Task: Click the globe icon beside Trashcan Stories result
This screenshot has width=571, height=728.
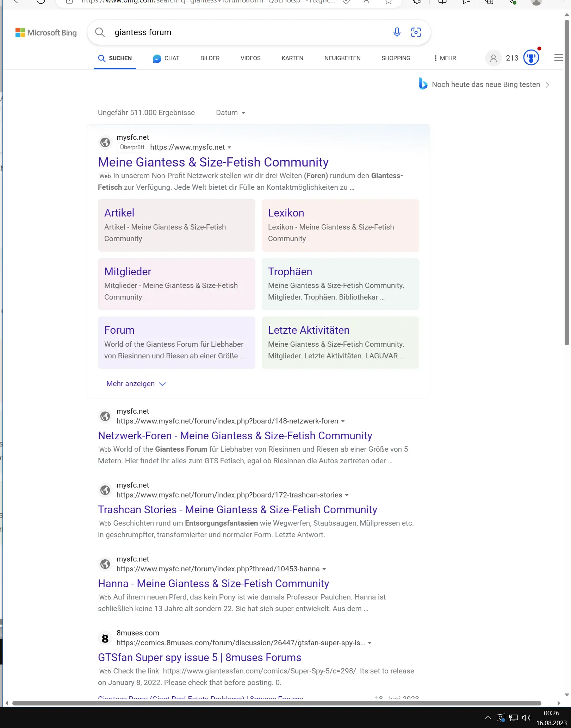Action: pos(105,490)
